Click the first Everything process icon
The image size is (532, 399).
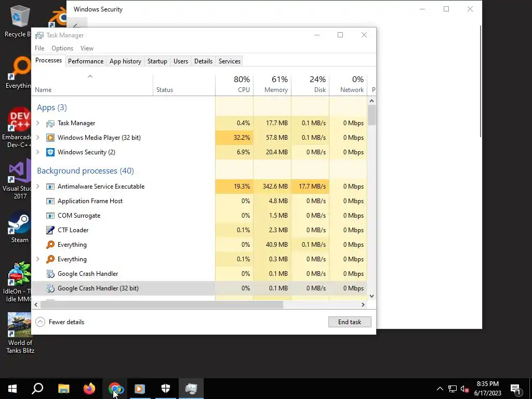coord(50,245)
